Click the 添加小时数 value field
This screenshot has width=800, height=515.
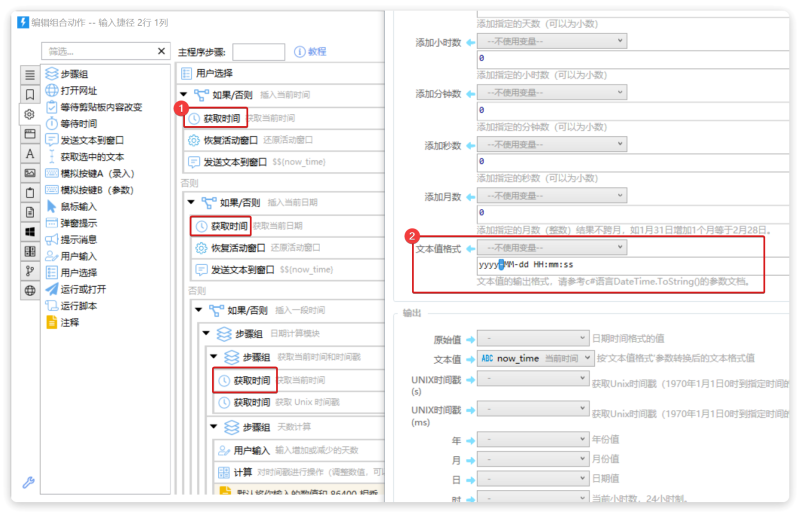pyautogui.click(x=633, y=58)
